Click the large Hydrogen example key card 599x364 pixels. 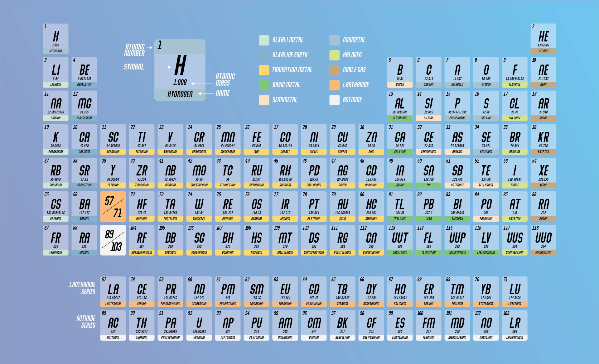coord(180,70)
